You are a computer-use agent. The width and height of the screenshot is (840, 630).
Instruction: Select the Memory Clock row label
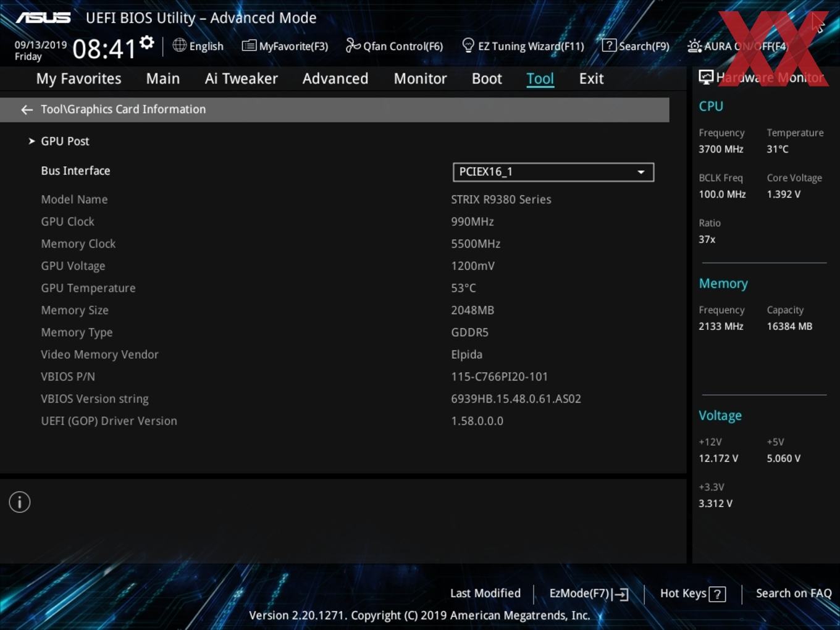pyautogui.click(x=78, y=244)
